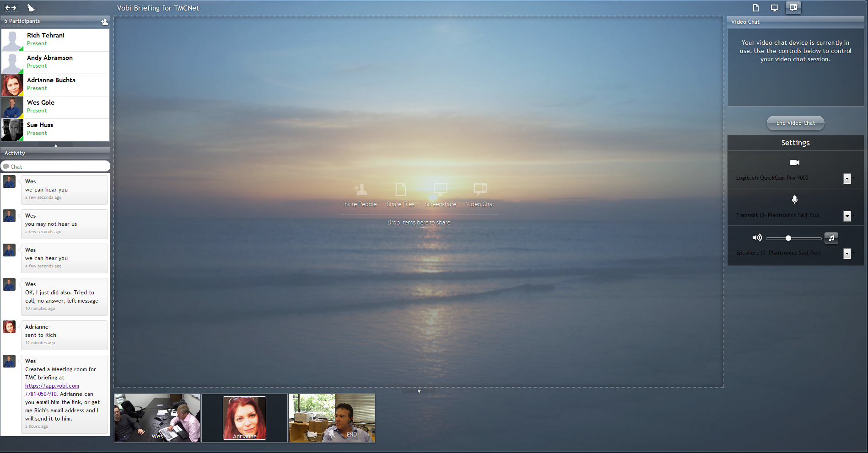Click the broom clean-up icon in top bar
868x453 pixels.
point(31,8)
